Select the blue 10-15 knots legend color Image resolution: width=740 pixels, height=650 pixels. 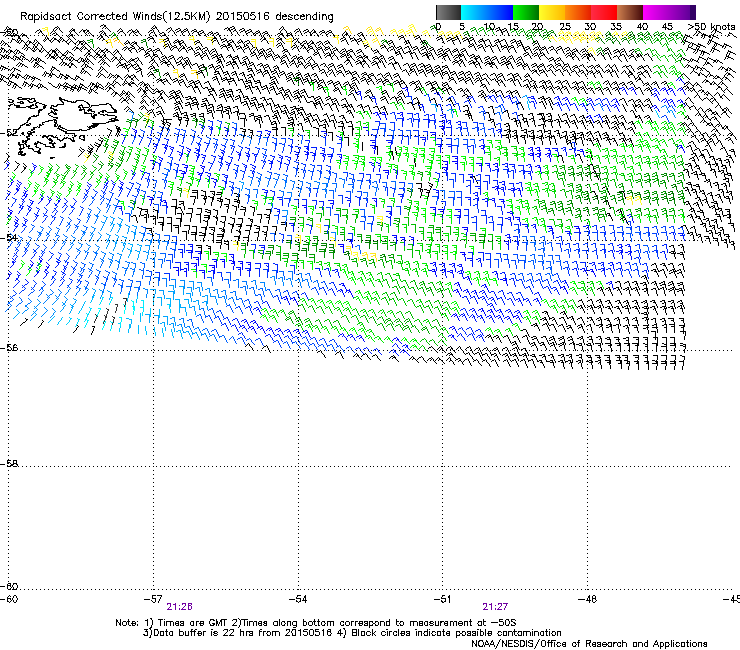coord(500,12)
